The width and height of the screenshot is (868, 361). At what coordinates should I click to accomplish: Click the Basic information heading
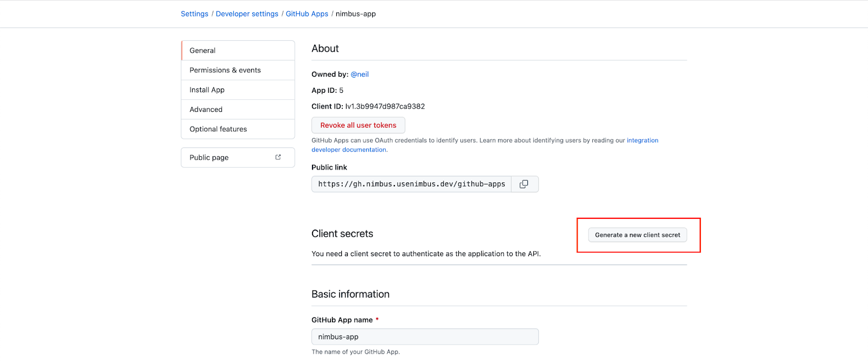click(x=350, y=294)
